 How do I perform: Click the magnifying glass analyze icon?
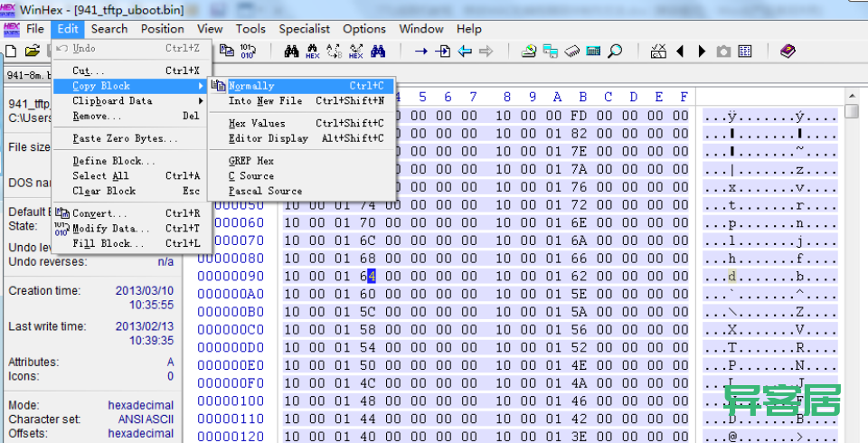(x=615, y=52)
